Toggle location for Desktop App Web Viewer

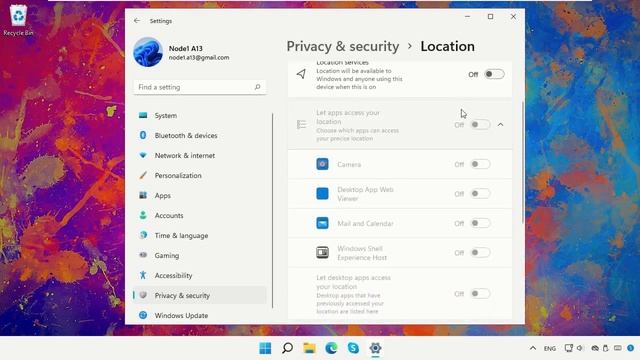480,193
